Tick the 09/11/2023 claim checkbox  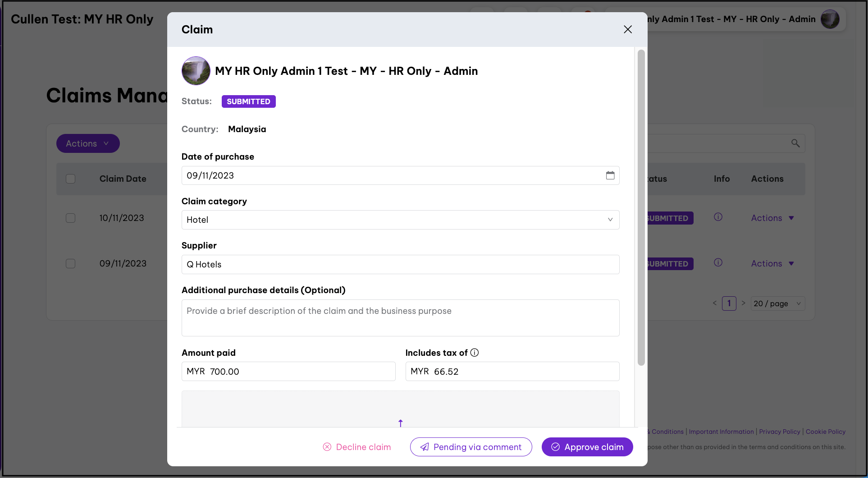click(x=71, y=264)
